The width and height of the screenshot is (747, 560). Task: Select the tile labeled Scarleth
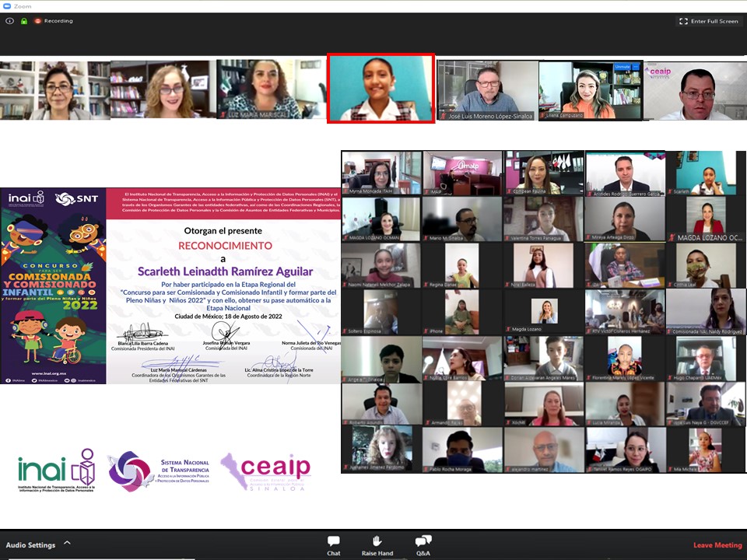pyautogui.click(x=706, y=173)
